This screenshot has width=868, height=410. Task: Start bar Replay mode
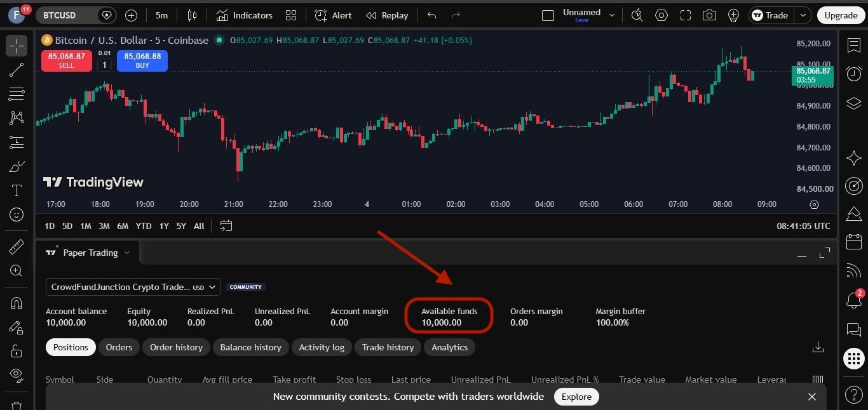tap(387, 15)
